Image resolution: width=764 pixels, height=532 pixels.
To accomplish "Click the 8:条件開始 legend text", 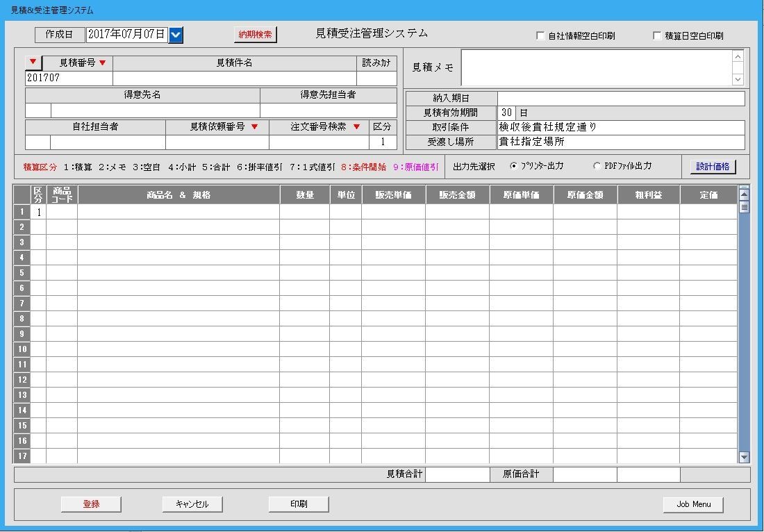I will click(363, 167).
